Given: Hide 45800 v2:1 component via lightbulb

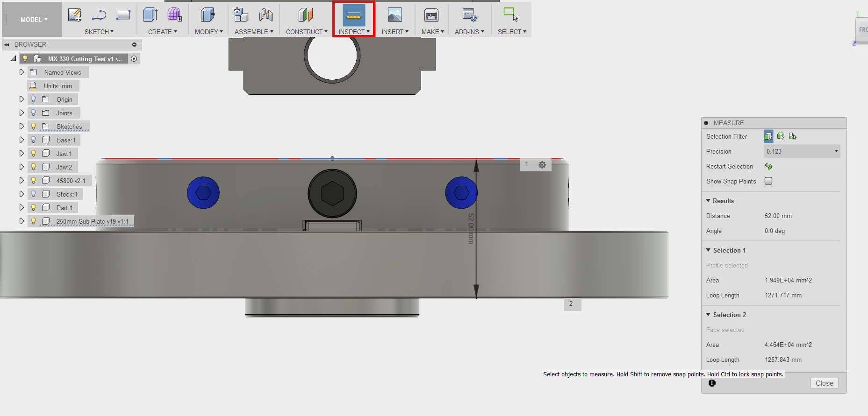Looking at the screenshot, I should pos(33,181).
